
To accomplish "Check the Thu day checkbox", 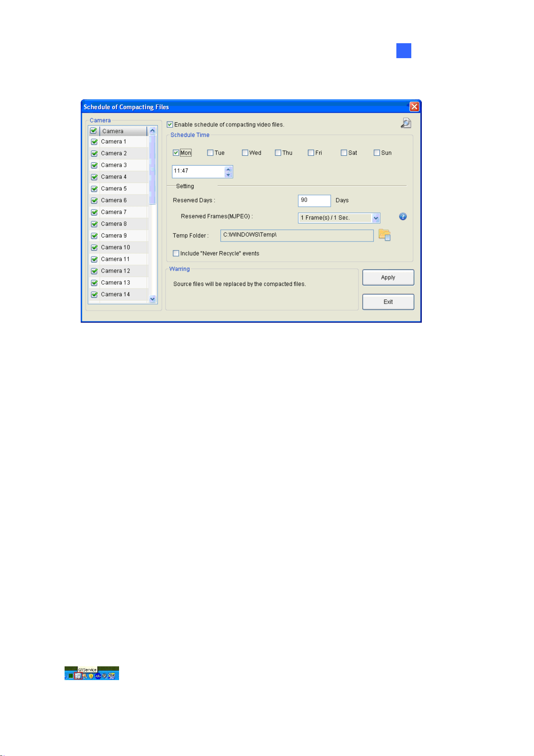I will pos(278,153).
